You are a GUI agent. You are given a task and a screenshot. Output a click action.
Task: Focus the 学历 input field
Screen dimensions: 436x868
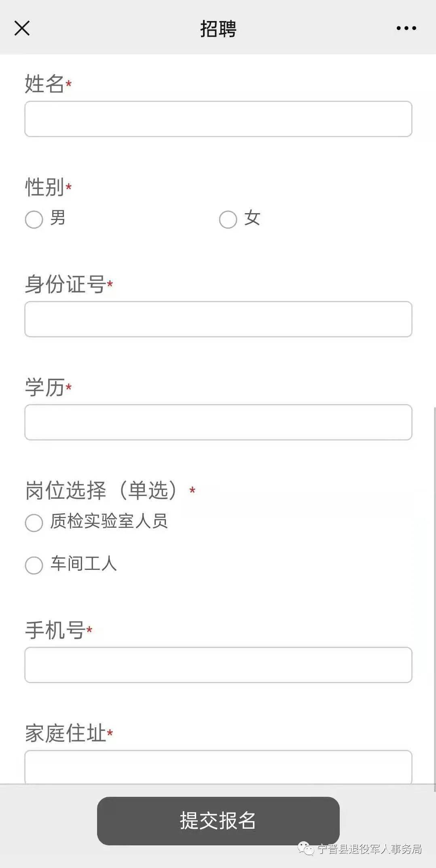[218, 422]
